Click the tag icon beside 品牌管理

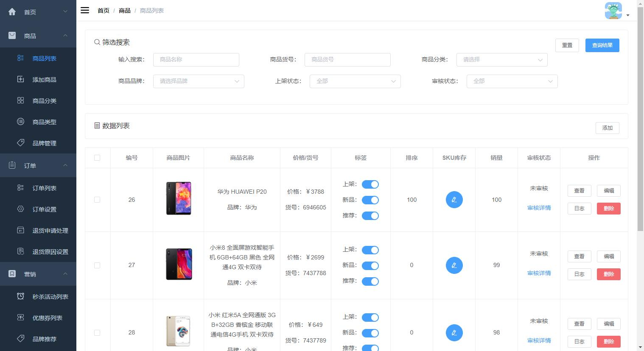coord(20,143)
